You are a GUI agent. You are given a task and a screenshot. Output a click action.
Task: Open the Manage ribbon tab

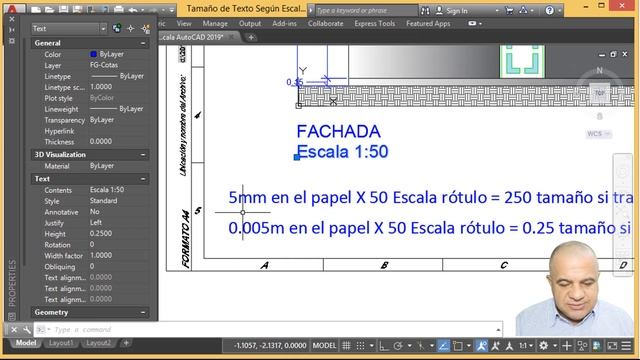215,24
